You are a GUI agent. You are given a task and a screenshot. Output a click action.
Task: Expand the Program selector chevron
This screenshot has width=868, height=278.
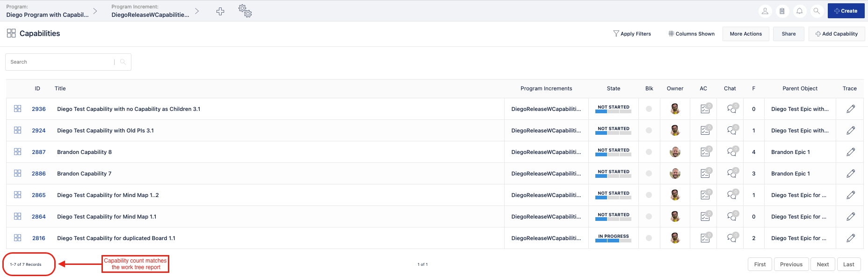95,11
